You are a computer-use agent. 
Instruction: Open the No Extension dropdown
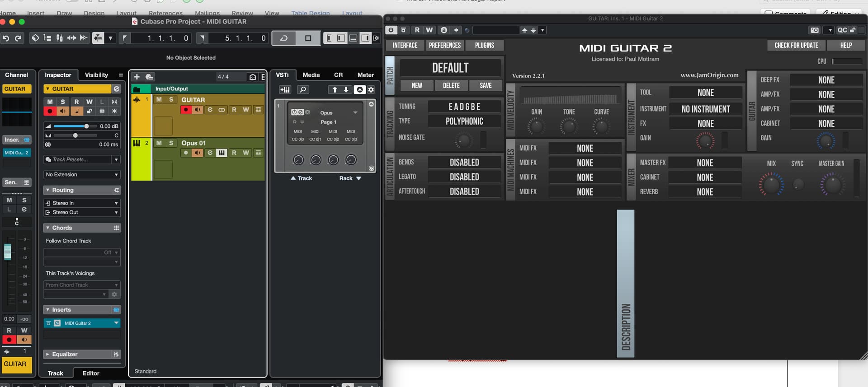[82, 174]
